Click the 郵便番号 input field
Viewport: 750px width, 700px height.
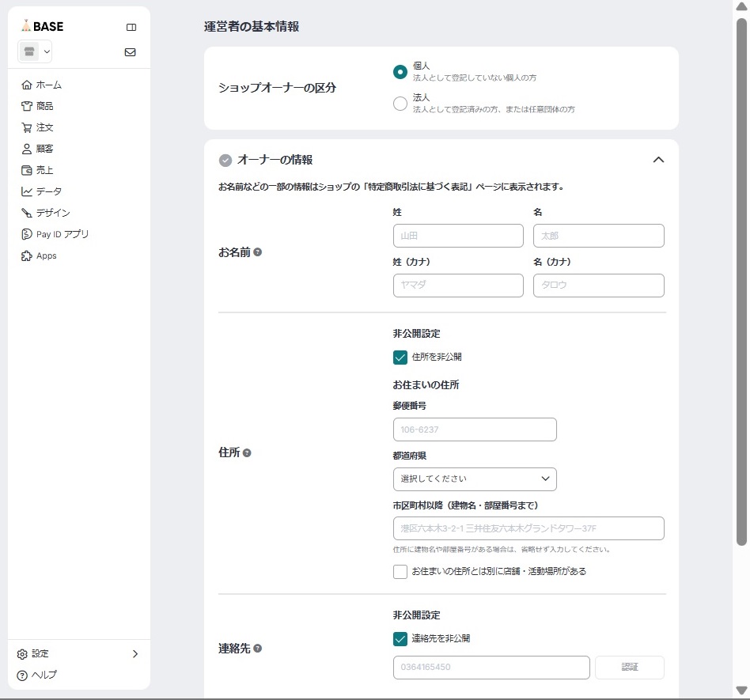475,429
